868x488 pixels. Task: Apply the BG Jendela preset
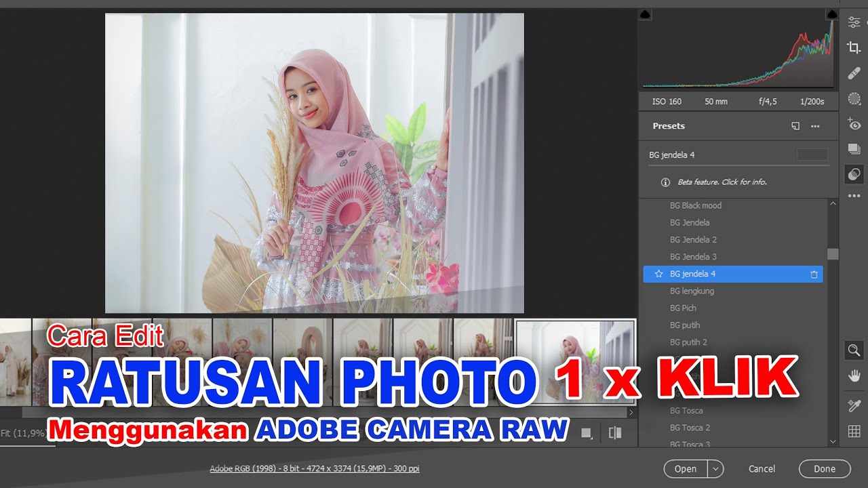(690, 222)
